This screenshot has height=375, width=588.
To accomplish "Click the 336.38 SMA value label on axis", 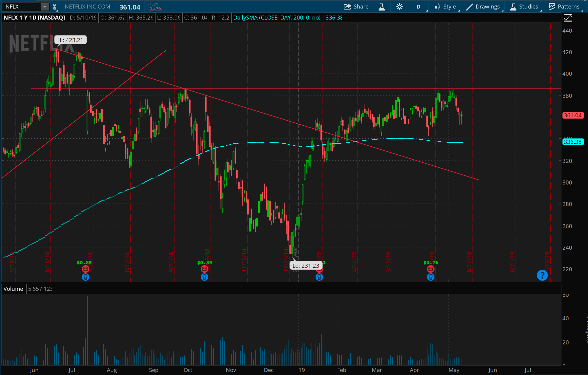I will (x=573, y=142).
